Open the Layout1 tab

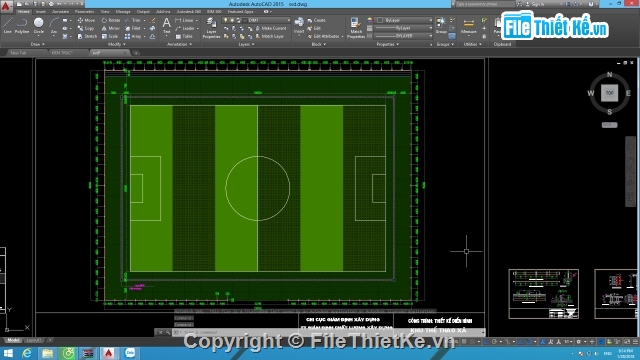coord(33,340)
